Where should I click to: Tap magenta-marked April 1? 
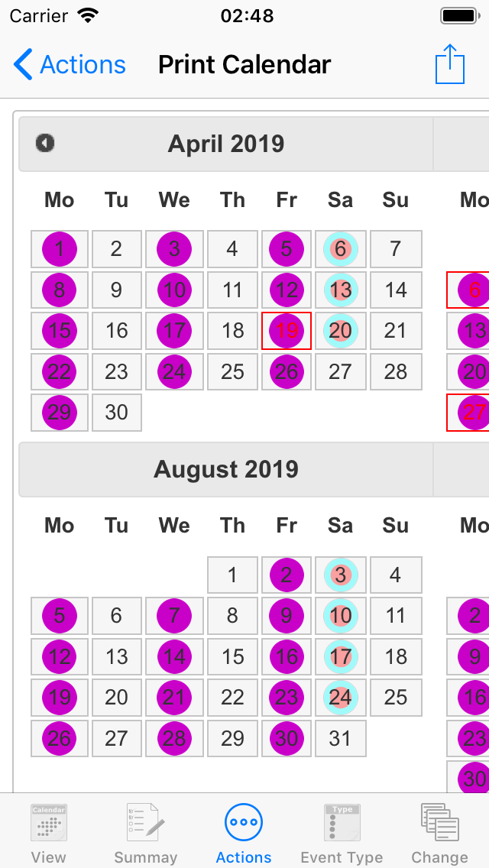[60, 249]
